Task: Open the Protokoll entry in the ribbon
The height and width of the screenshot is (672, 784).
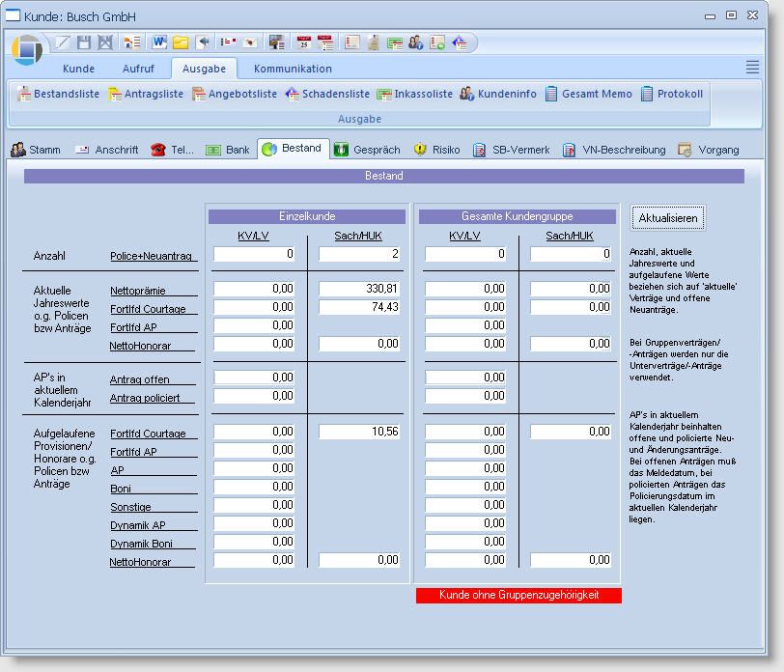Action: 672,94
